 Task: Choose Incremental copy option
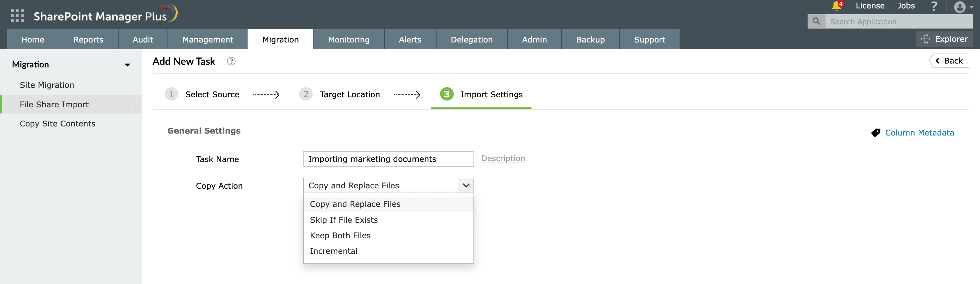tap(388, 251)
